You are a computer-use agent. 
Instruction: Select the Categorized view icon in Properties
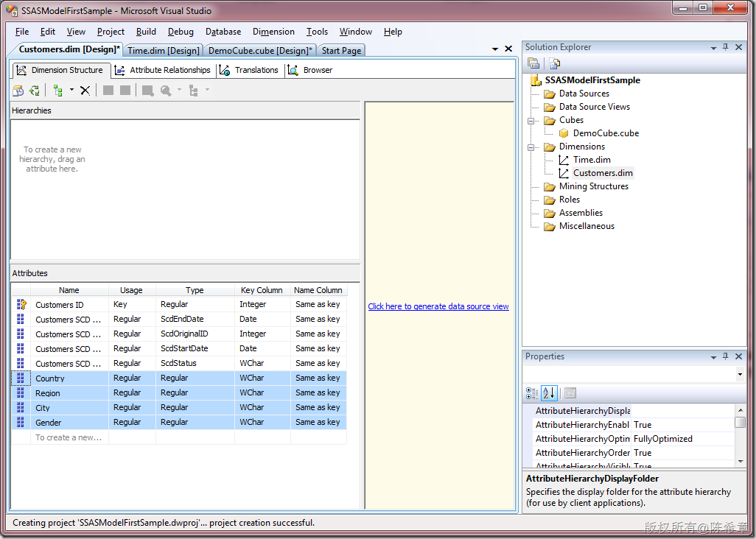[532, 393]
